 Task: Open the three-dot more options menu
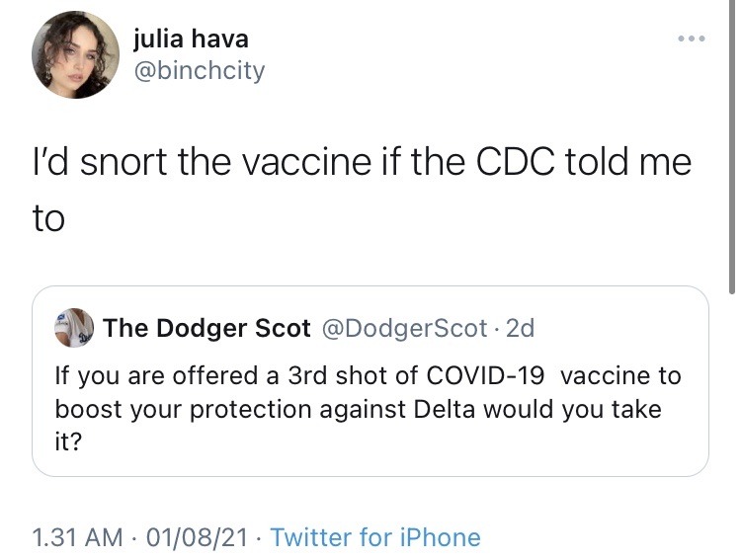[692, 39]
